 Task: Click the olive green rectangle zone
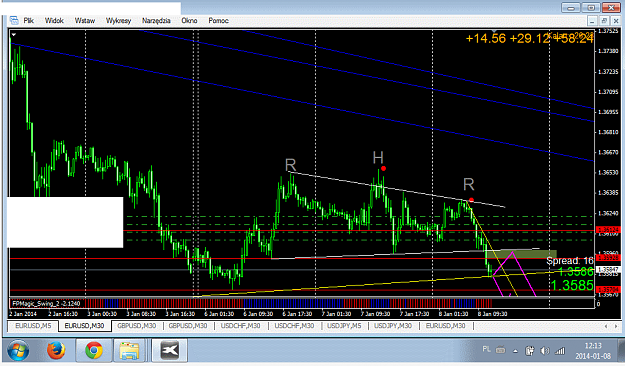pyautogui.click(x=521, y=254)
